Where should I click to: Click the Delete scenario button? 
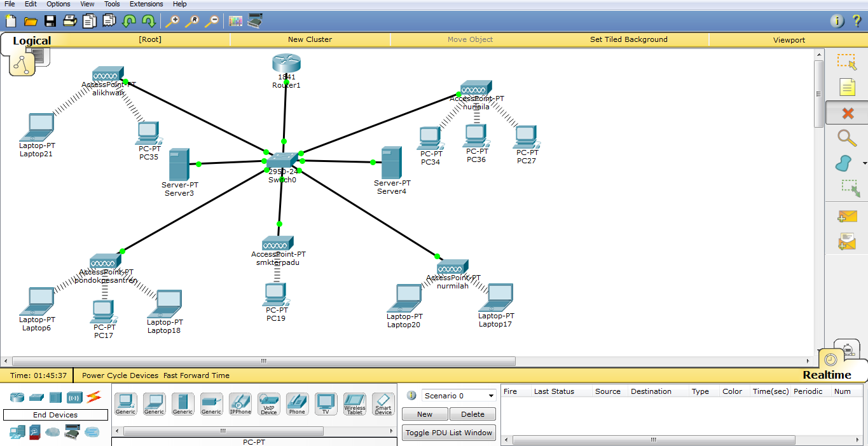(472, 414)
